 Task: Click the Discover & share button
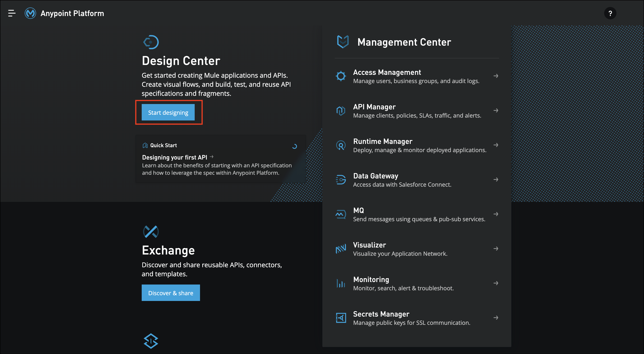tap(171, 293)
